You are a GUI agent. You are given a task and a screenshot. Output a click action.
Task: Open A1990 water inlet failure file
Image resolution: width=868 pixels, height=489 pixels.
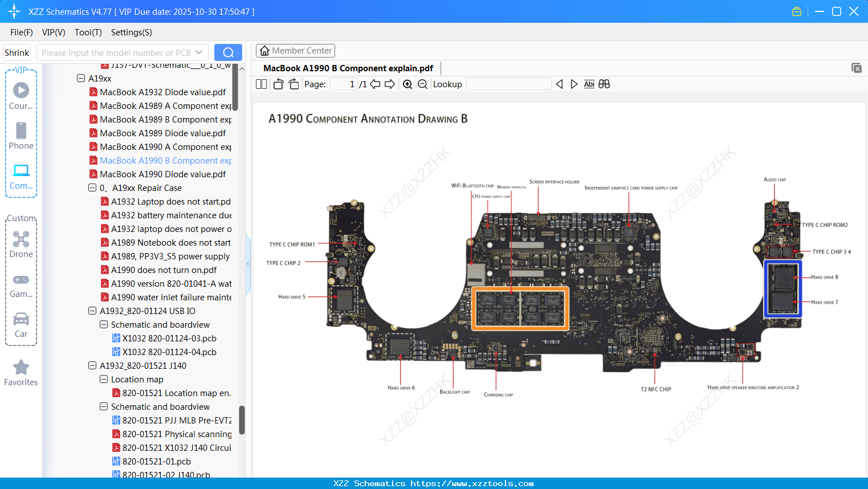coord(171,297)
